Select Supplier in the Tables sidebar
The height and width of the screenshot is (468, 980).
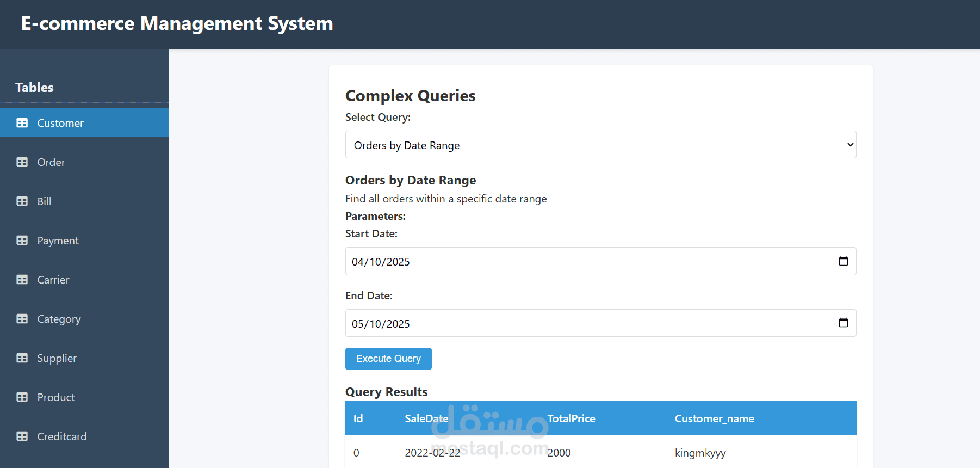[x=57, y=358]
